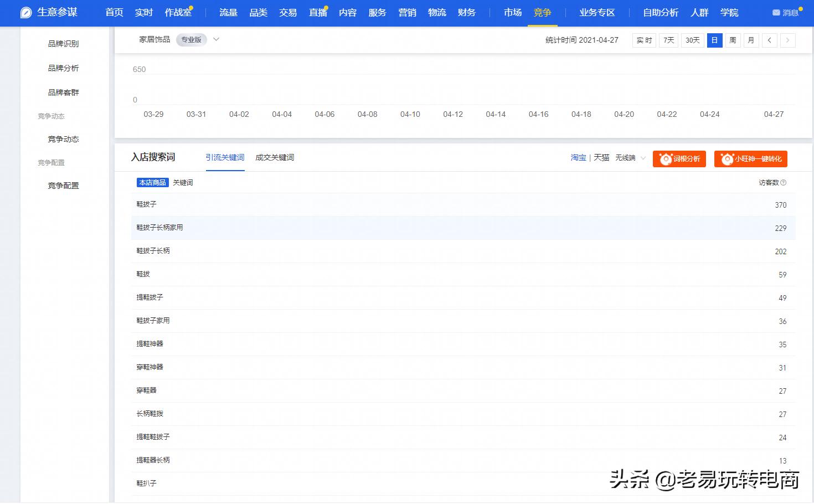Open the 市场 menu in top navigation

tap(512, 12)
